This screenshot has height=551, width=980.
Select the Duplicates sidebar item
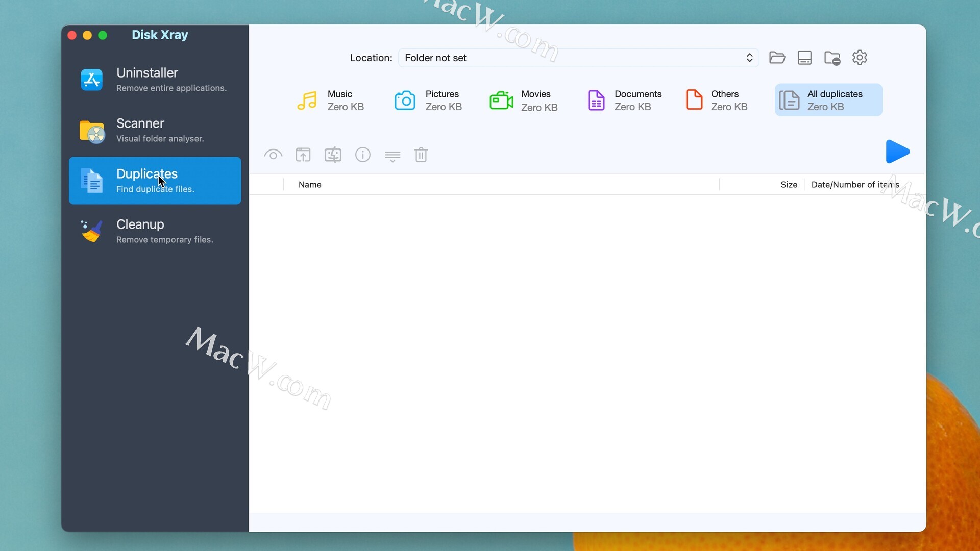tap(155, 181)
